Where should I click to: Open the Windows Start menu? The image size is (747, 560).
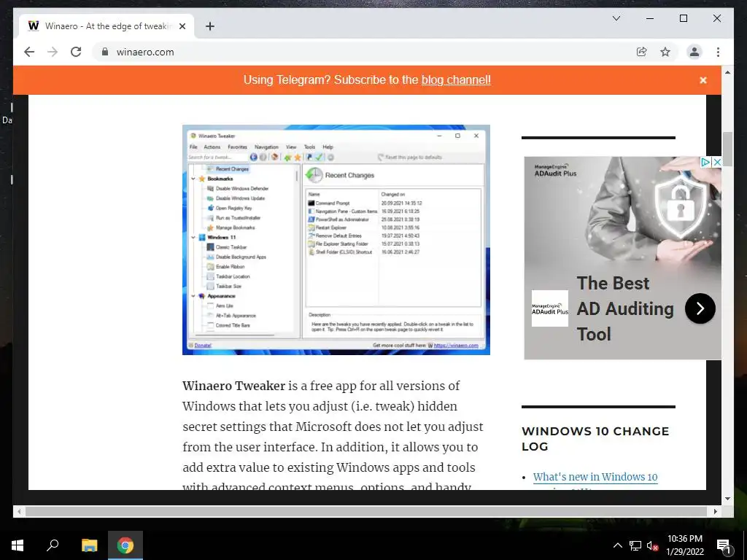click(18, 545)
